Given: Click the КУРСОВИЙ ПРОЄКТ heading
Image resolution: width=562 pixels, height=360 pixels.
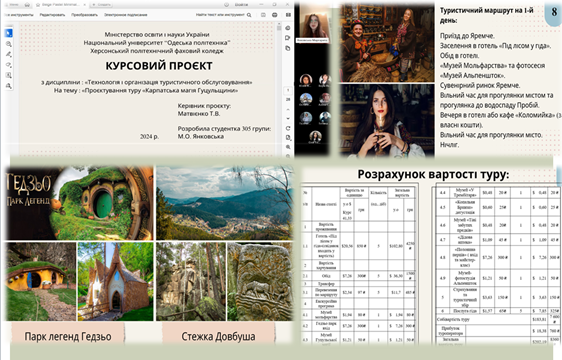Looking at the screenshot, I should click(x=159, y=66).
